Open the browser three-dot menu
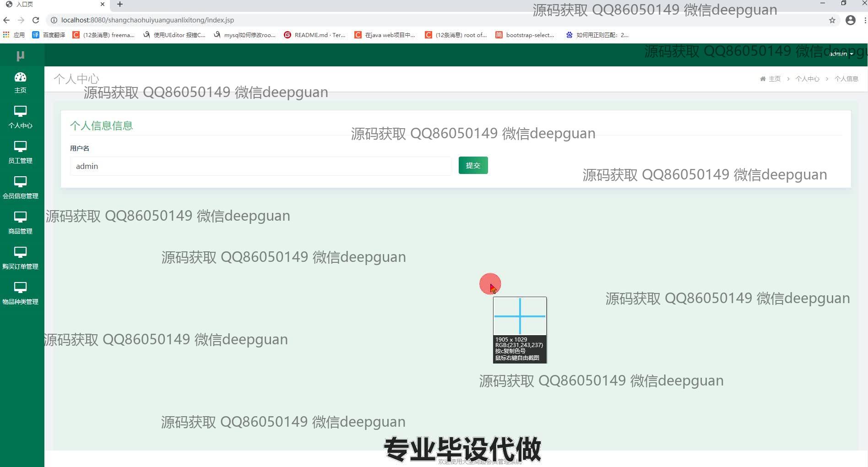Viewport: 868px width, 467px height. coord(865,20)
